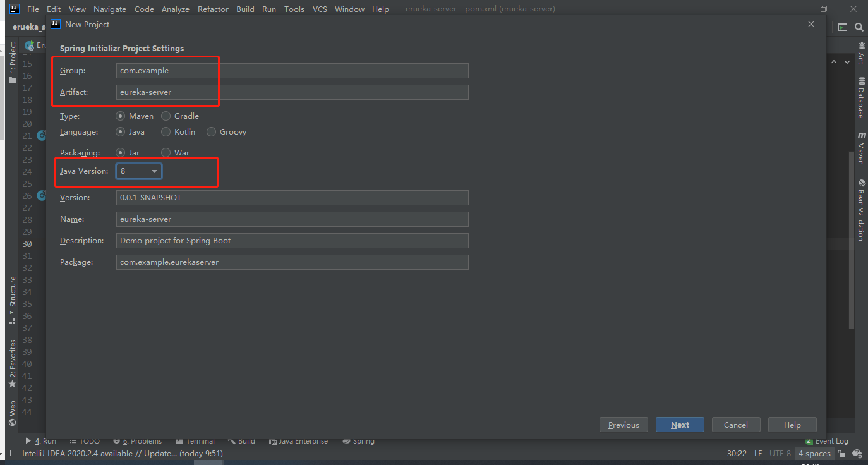This screenshot has width=868, height=465.
Task: Click the Previous button
Action: (x=624, y=425)
